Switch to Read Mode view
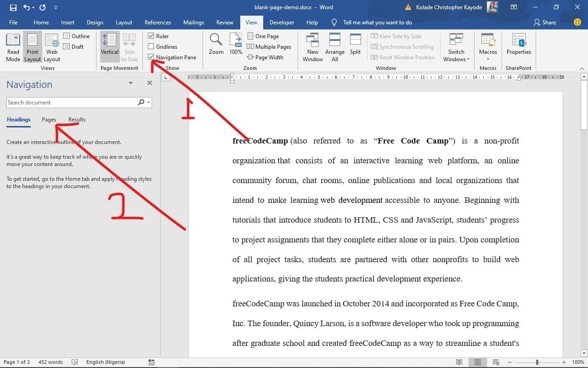Image resolution: width=588 pixels, height=368 pixels. pos(13,46)
